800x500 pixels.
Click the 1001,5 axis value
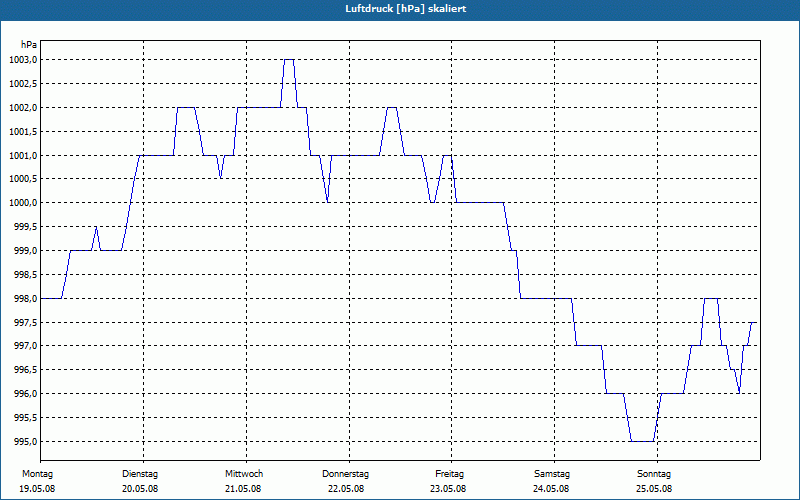pos(23,132)
